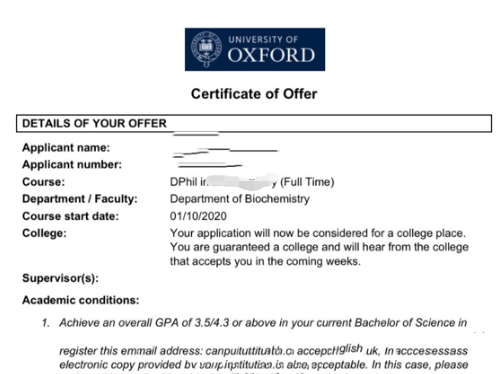Click the Certificate of Offer heading

[254, 94]
